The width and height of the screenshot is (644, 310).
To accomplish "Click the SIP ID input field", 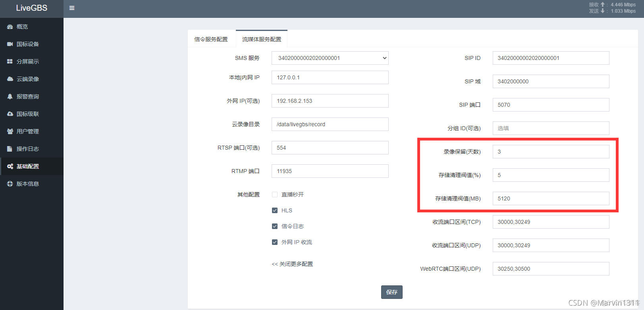I will tap(551, 58).
